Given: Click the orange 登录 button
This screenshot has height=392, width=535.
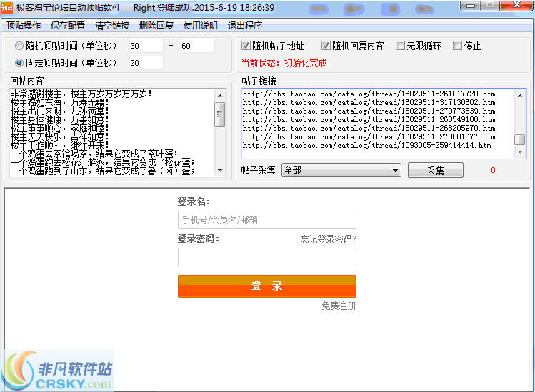Looking at the screenshot, I should (x=267, y=286).
